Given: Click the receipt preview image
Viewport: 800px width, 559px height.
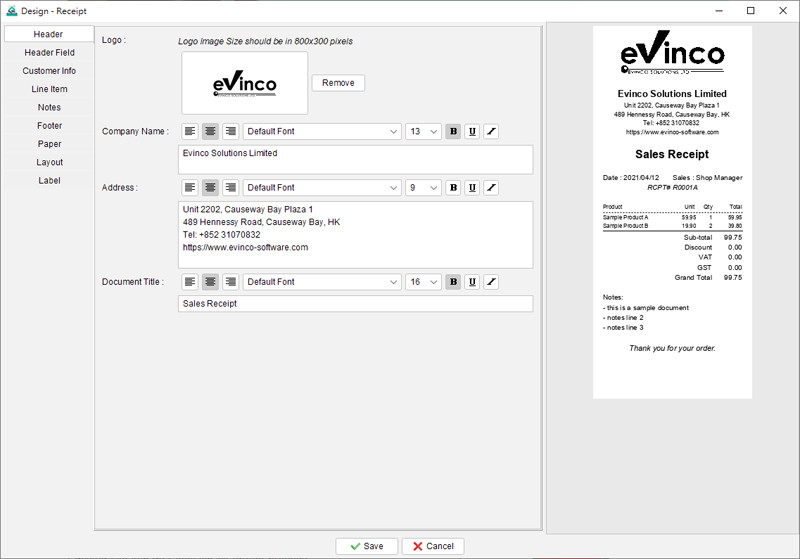Looking at the screenshot, I should pos(672,212).
